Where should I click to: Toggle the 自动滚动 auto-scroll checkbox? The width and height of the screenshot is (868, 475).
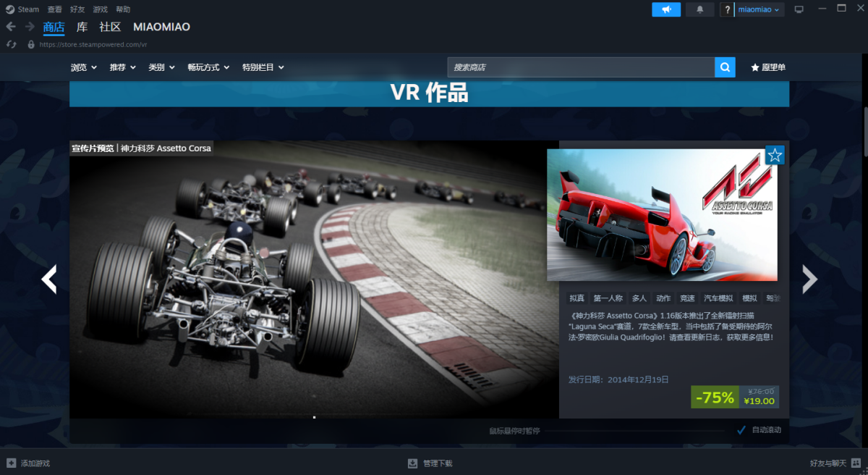pyautogui.click(x=741, y=430)
